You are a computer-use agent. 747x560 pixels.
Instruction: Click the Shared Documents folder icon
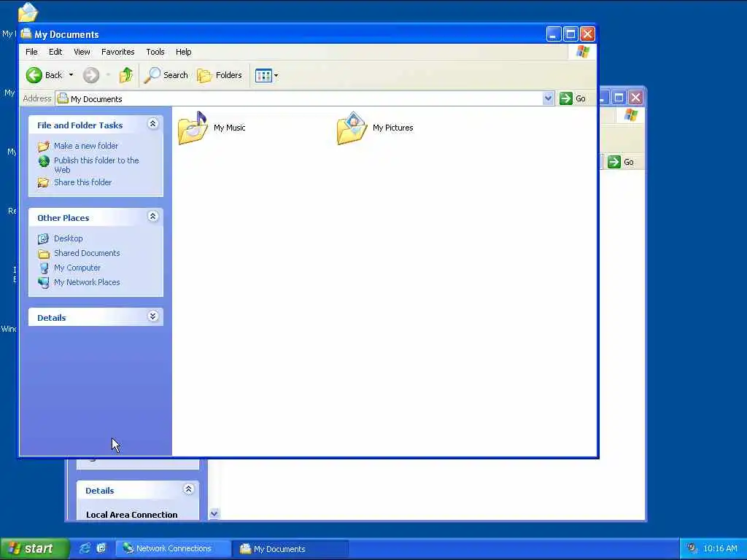(x=43, y=253)
